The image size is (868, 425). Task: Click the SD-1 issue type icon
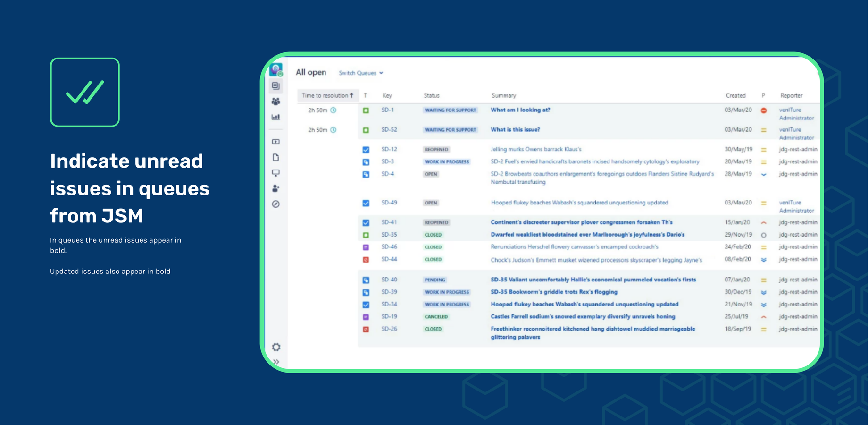pos(366,110)
